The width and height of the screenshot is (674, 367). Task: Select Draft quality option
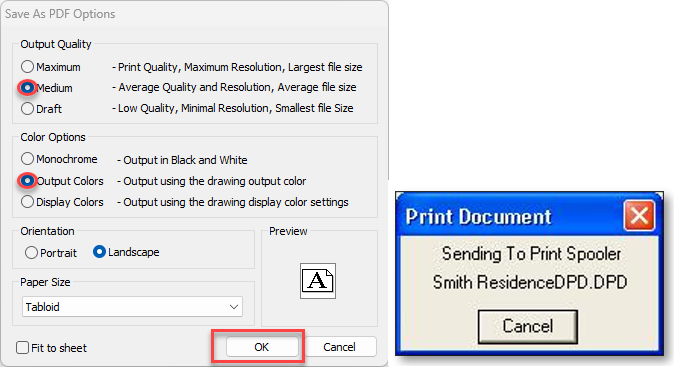pyautogui.click(x=28, y=108)
